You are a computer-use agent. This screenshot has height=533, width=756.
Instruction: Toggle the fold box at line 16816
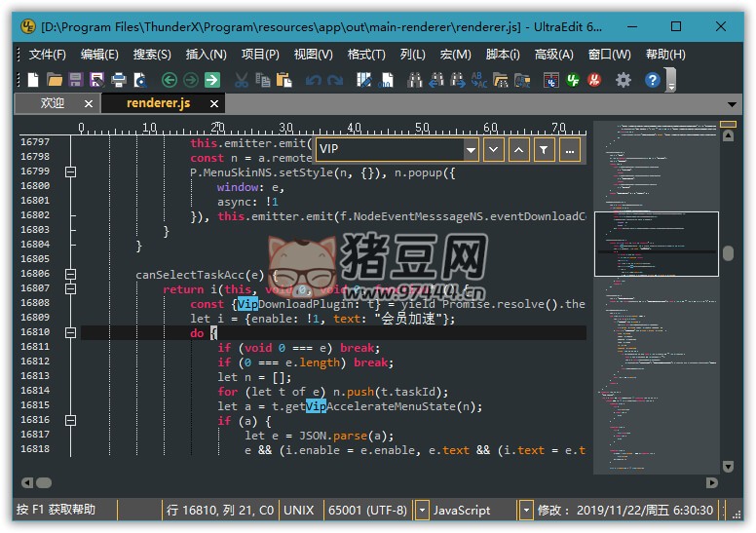coord(69,420)
